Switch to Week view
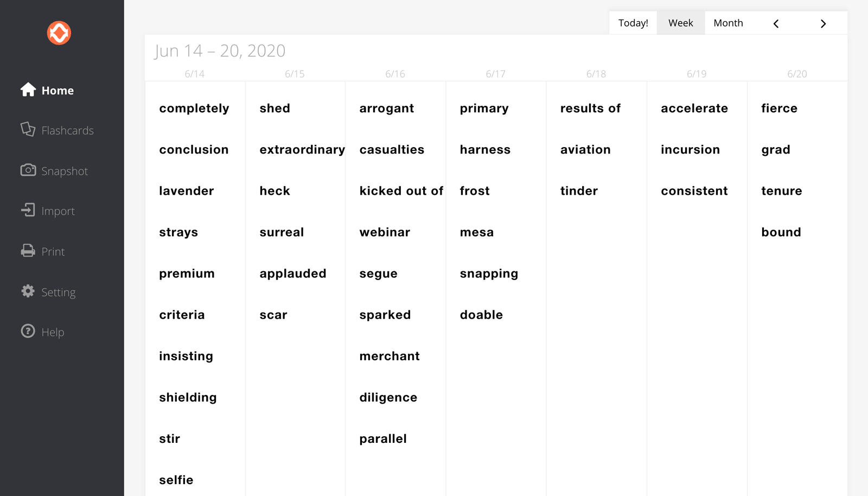 point(680,23)
